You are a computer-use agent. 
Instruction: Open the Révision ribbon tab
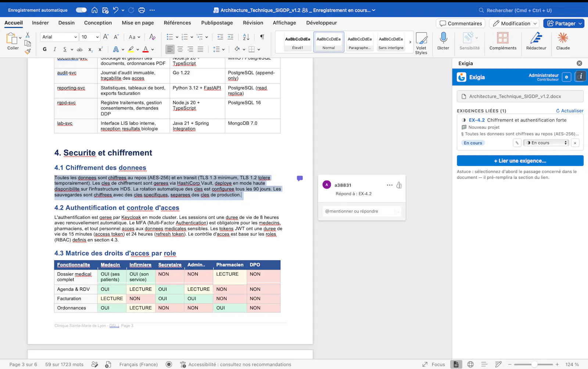[x=253, y=23]
